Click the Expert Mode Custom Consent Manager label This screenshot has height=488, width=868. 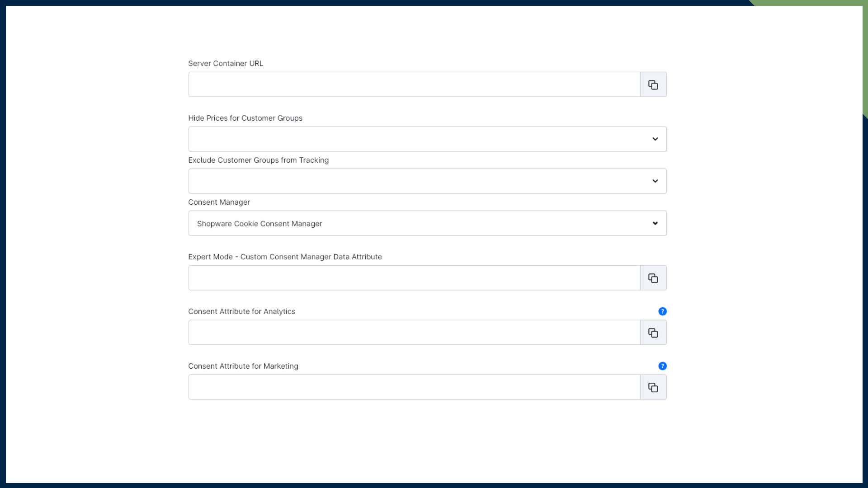285,257
